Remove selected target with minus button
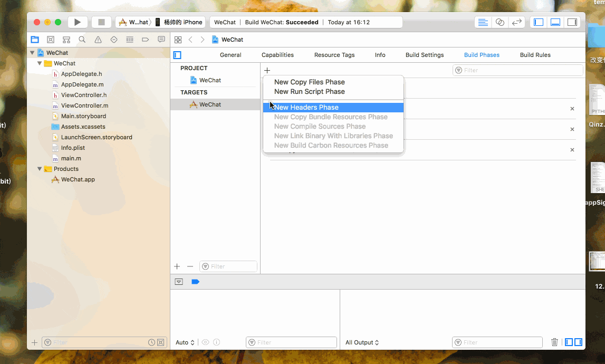The width and height of the screenshot is (605, 364). 190,266
